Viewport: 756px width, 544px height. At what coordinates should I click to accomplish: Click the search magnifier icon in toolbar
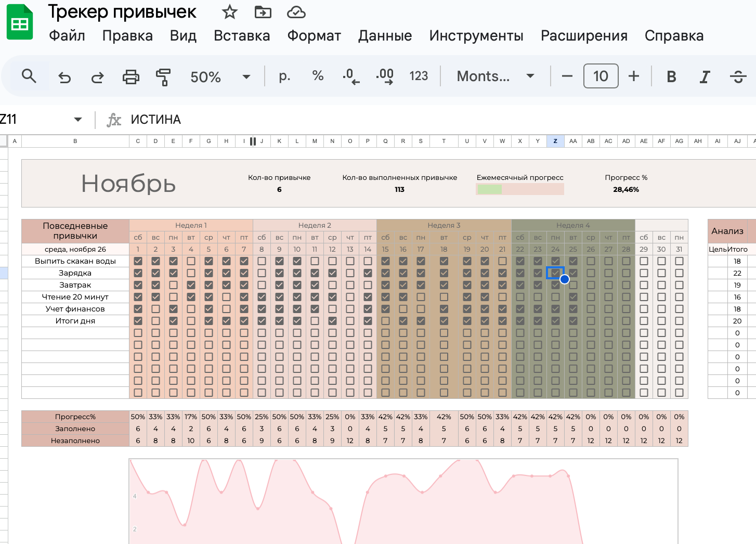click(29, 76)
